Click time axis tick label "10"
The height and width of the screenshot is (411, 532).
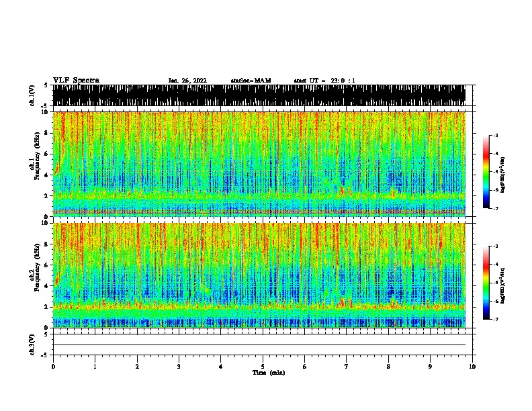pos(472,367)
